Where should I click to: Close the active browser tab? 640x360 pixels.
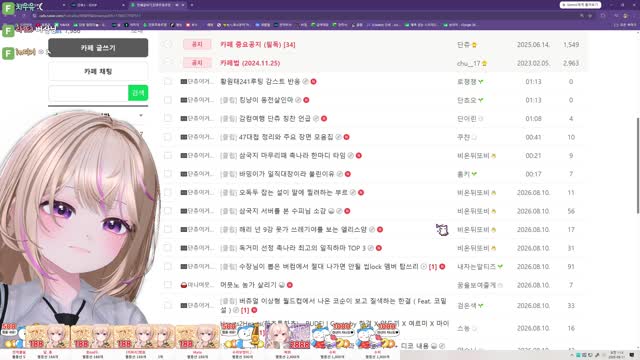click(x=183, y=5)
